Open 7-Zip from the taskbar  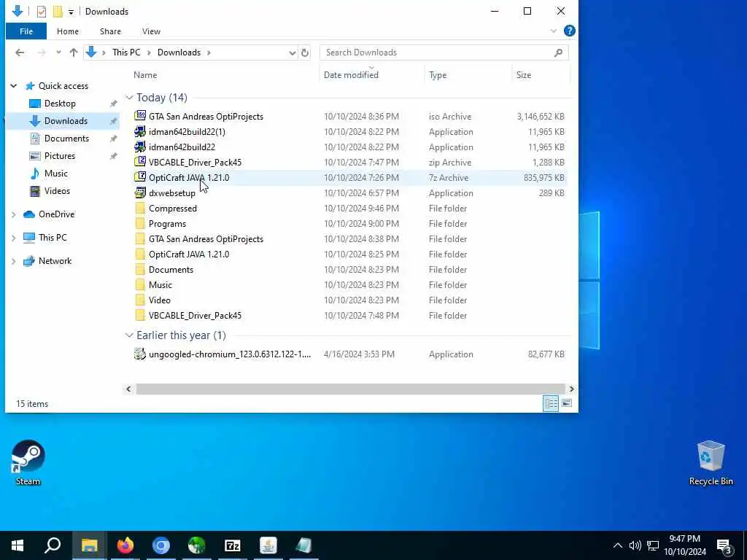232,545
